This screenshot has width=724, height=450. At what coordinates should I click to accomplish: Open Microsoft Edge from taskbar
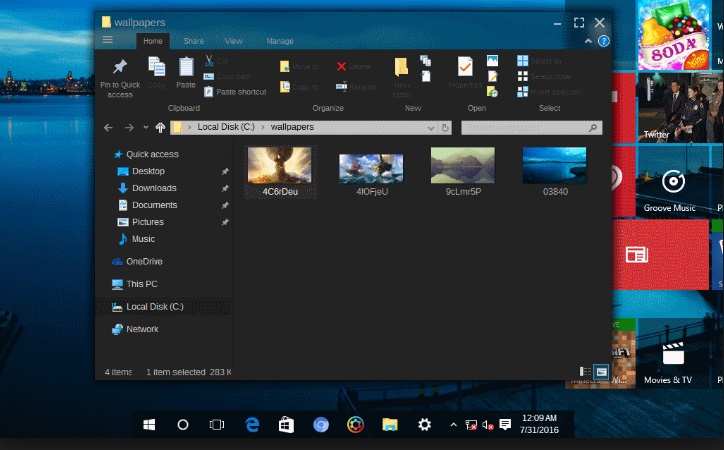252,424
